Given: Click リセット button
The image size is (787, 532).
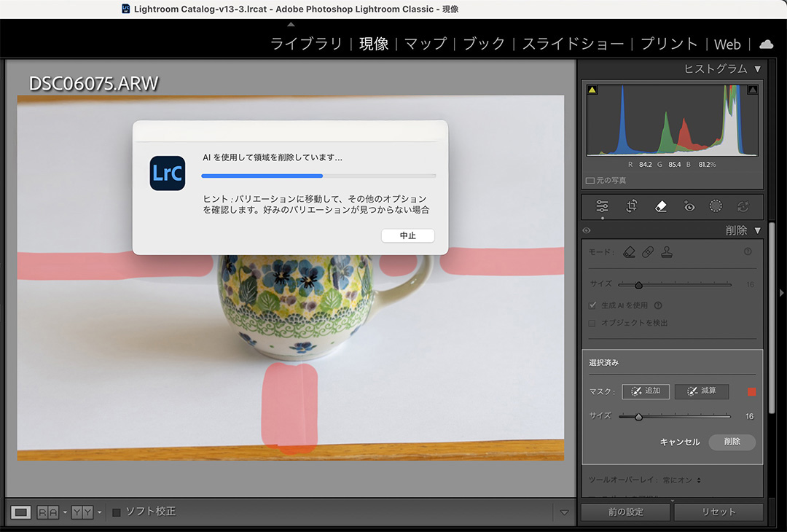Looking at the screenshot, I should click(719, 512).
